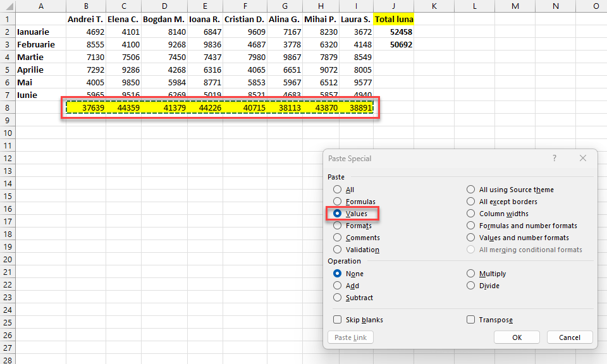The height and width of the screenshot is (364, 607).
Task: Choose the "Validation" paste option
Action: [x=338, y=249]
